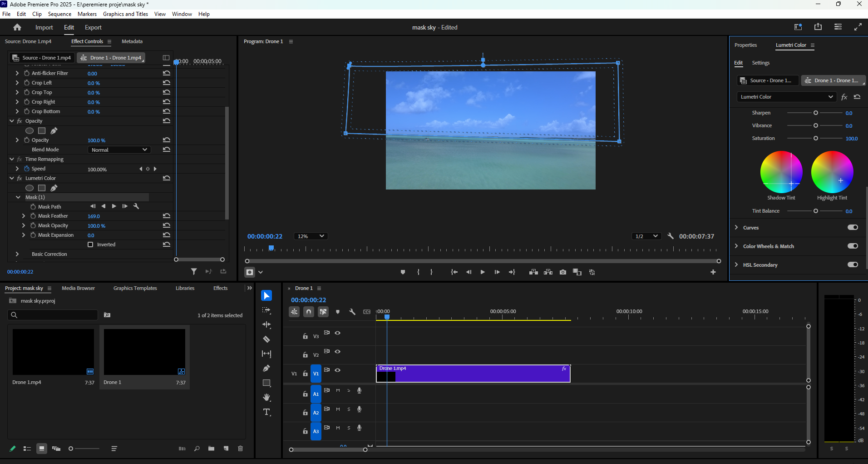
Task: Open the Markers menu
Action: coord(87,14)
